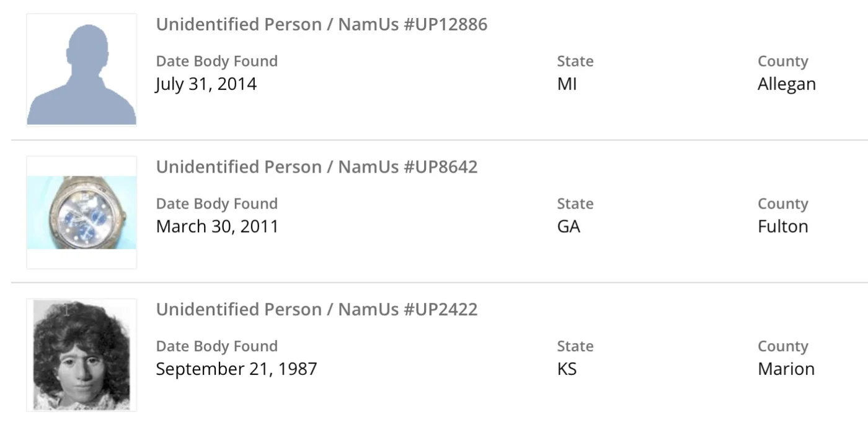
Task: Open Unidentified Person NamUs #UP8642 record
Action: point(316,167)
